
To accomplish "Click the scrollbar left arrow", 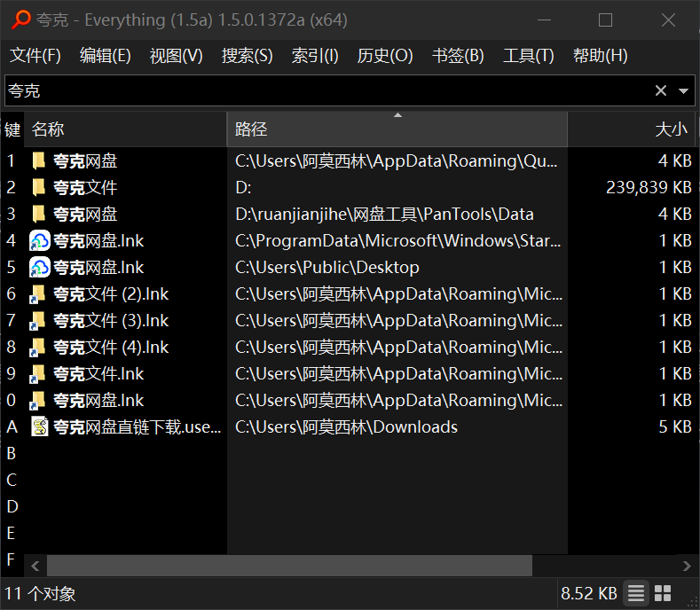I will pyautogui.click(x=35, y=566).
